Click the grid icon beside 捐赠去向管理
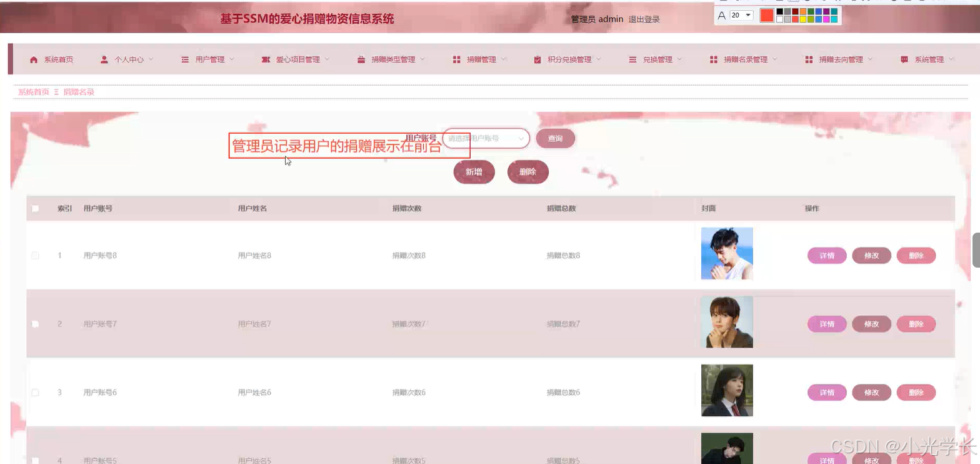This screenshot has height=464, width=980. 809,59
